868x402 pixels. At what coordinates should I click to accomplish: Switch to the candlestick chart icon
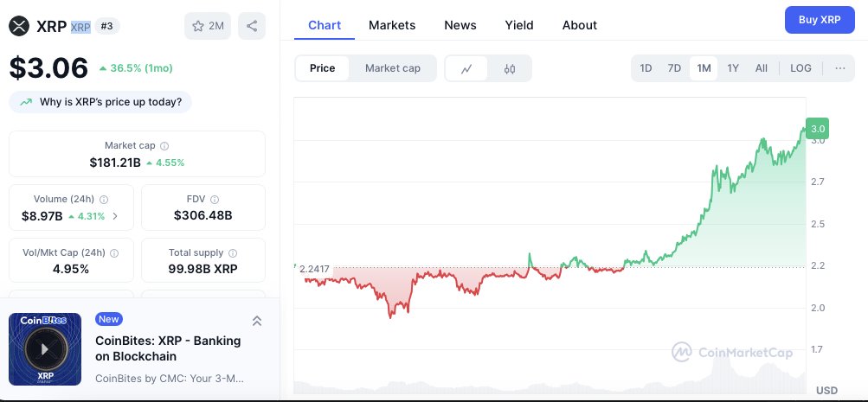509,68
